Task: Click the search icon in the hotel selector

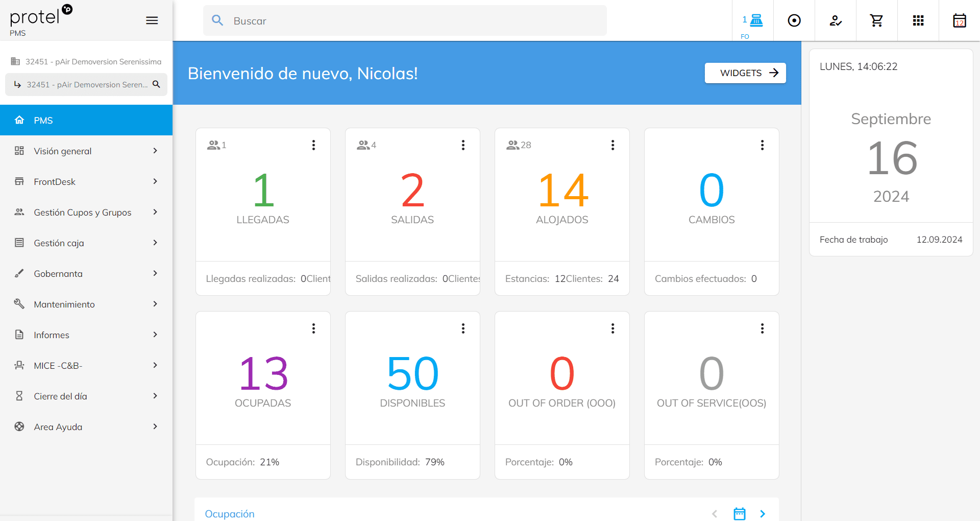Action: pyautogui.click(x=157, y=84)
